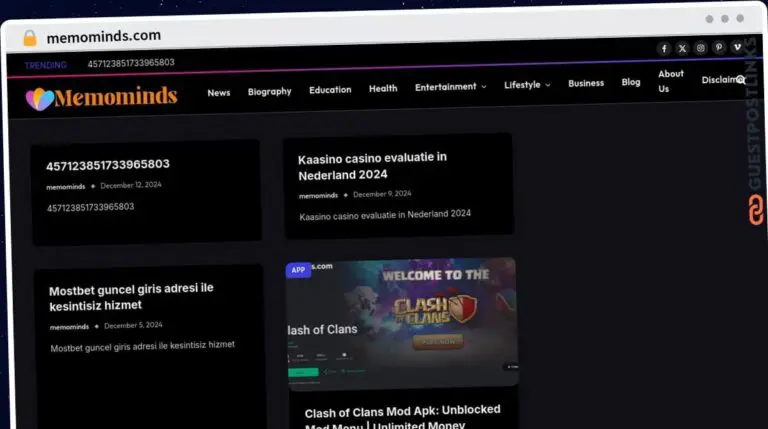
Task: Open the Biography menu item
Action: [269, 91]
